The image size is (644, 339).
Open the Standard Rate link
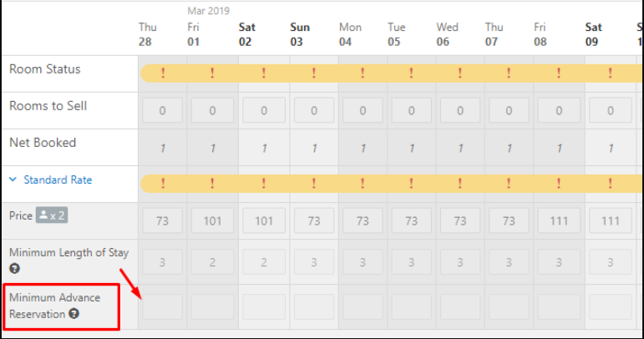(x=58, y=180)
